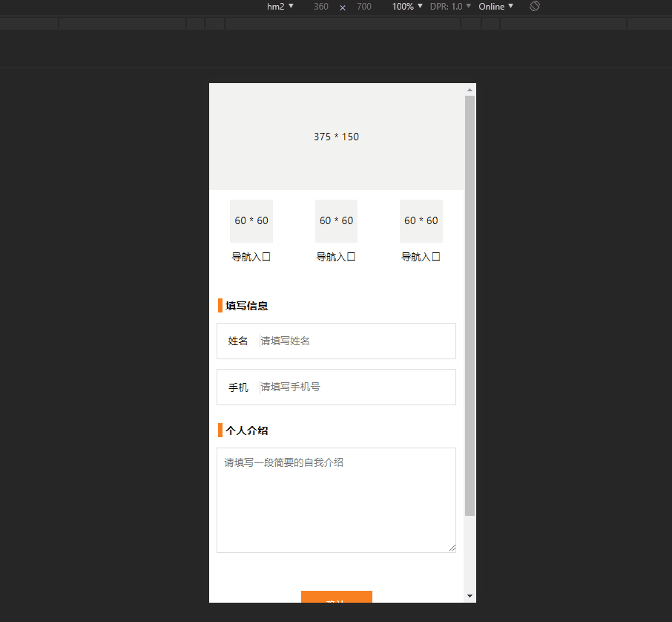Click the viewport height field showing 700

(364, 7)
